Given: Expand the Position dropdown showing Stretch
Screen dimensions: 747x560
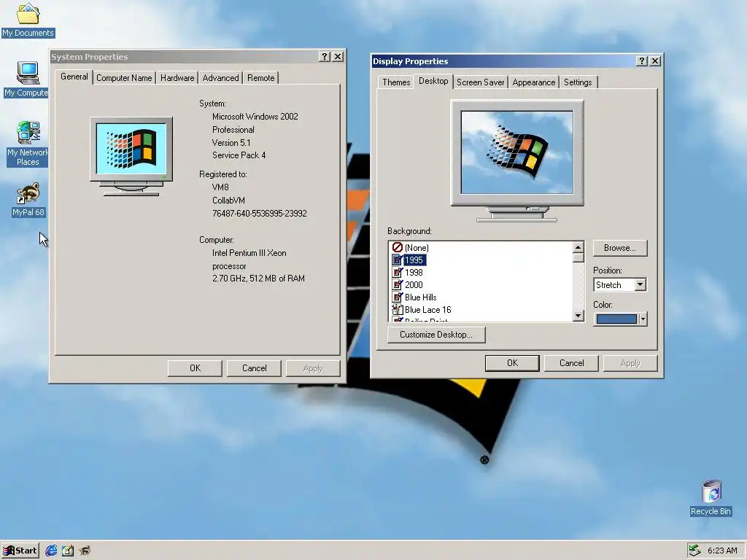Looking at the screenshot, I should click(640, 285).
